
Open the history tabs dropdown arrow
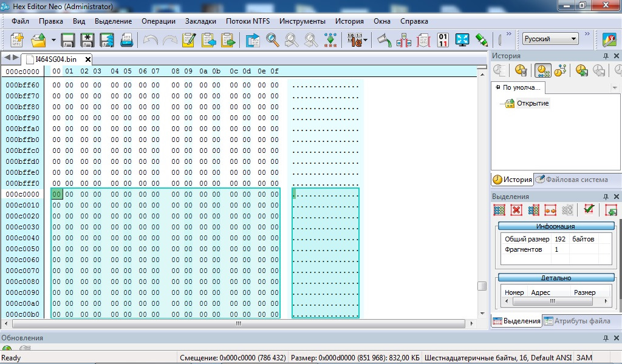[615, 87]
